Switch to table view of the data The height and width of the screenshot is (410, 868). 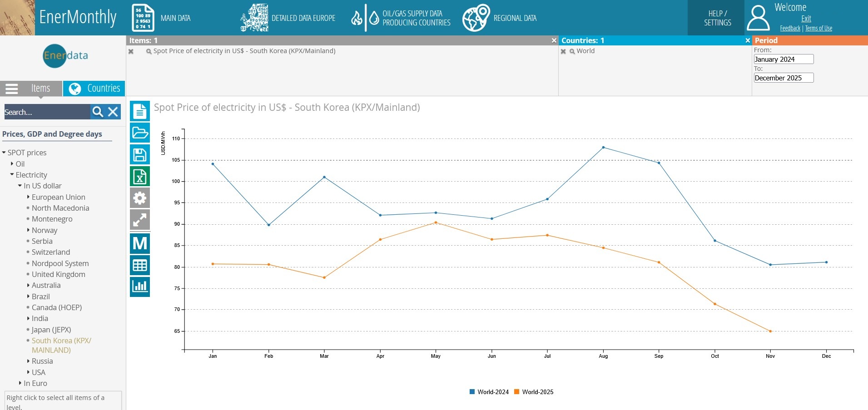click(140, 265)
